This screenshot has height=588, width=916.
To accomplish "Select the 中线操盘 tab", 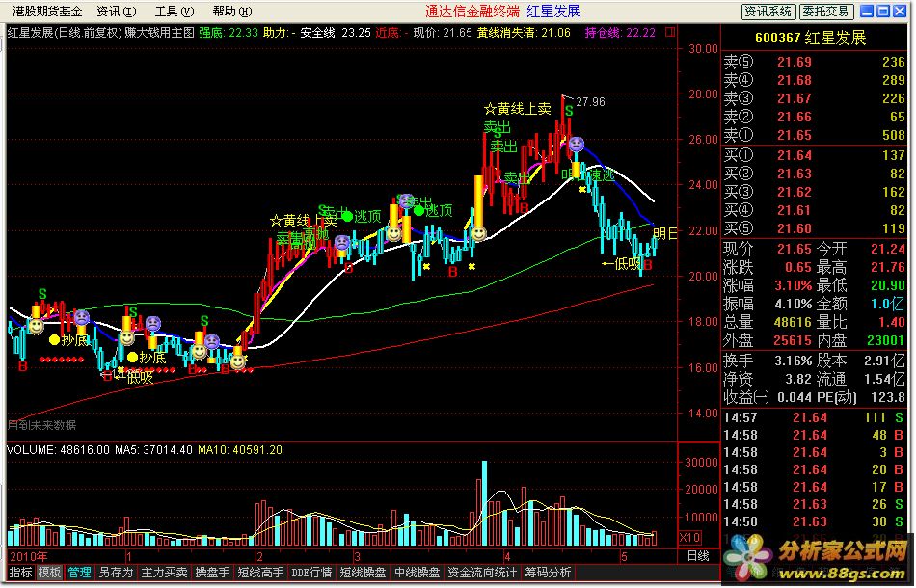I will pos(417,573).
